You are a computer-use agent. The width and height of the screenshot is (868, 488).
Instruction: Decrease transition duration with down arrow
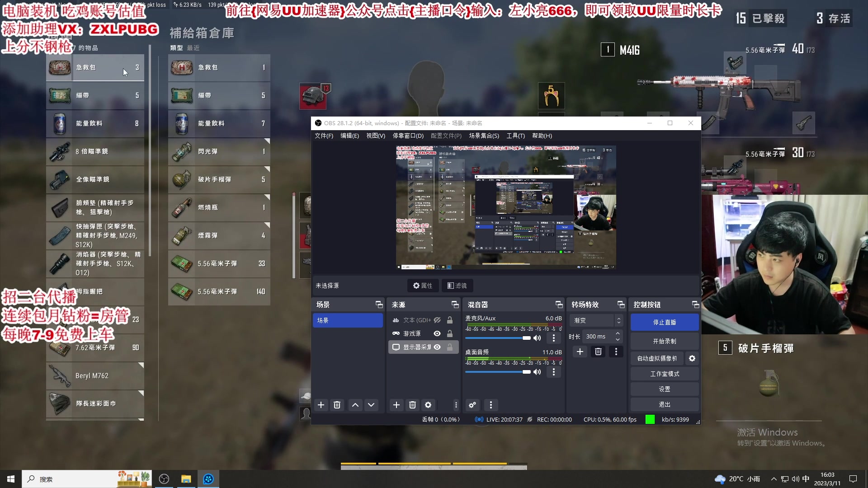(618, 339)
